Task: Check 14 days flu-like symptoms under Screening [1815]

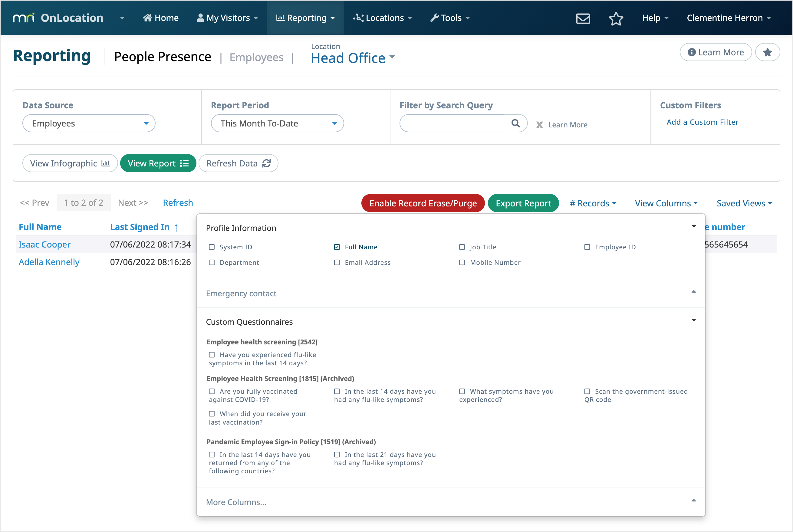Action: coord(337,392)
